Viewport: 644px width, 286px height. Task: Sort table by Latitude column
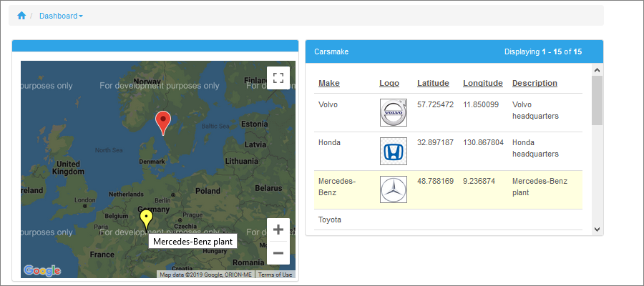click(x=433, y=83)
